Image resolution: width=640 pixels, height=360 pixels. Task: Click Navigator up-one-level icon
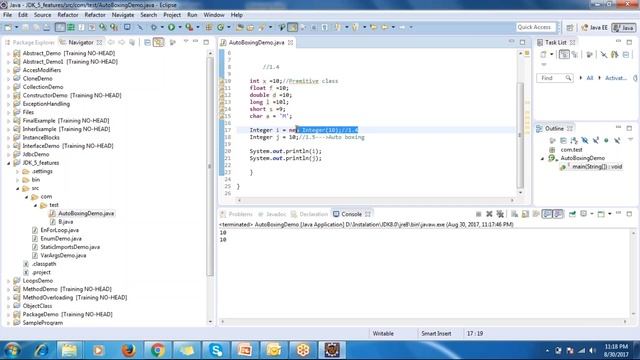point(131,42)
